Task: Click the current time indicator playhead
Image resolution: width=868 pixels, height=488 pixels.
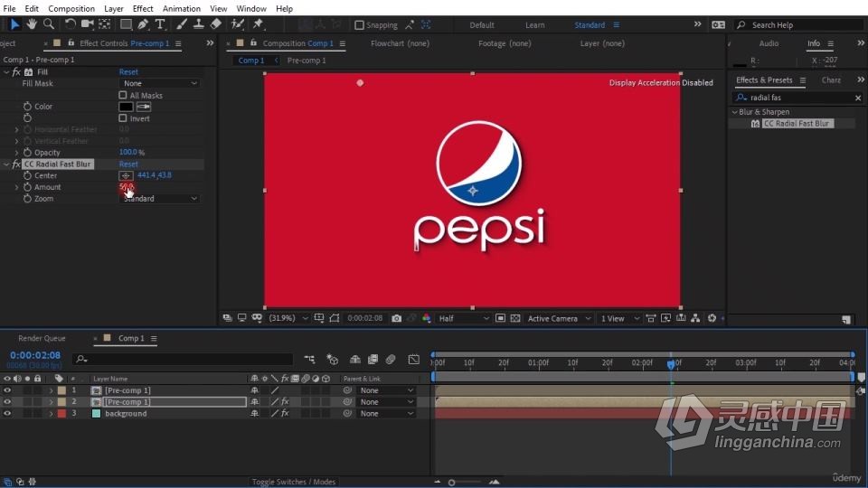Action: coord(671,364)
